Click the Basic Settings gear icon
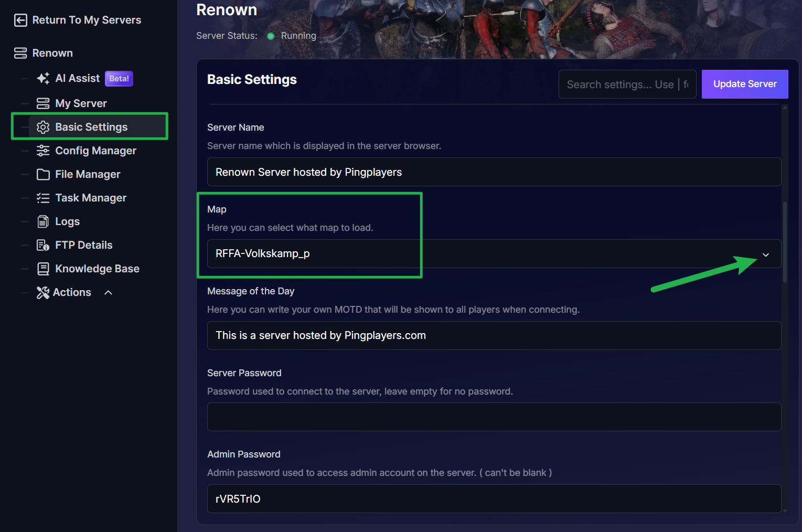Viewport: 802px width, 532px height. (x=43, y=127)
